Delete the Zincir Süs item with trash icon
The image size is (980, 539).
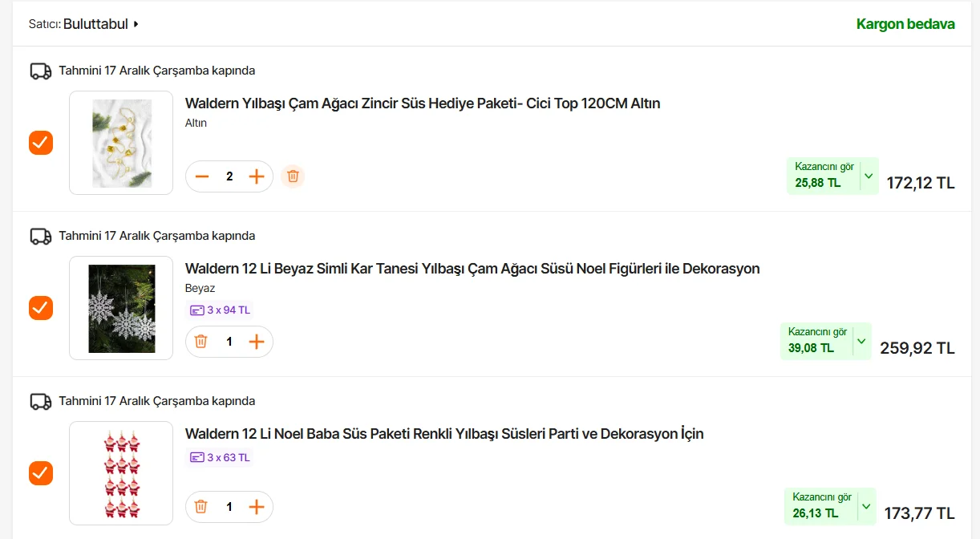[293, 176]
